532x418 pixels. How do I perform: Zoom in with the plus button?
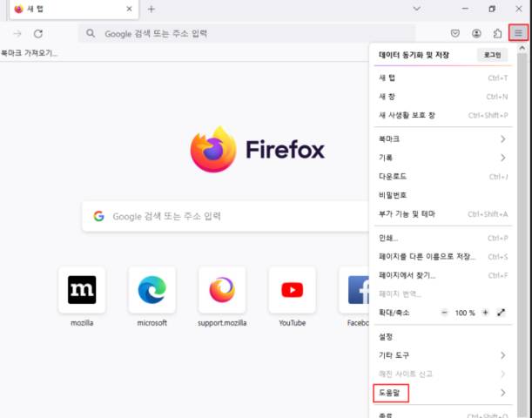pos(486,313)
